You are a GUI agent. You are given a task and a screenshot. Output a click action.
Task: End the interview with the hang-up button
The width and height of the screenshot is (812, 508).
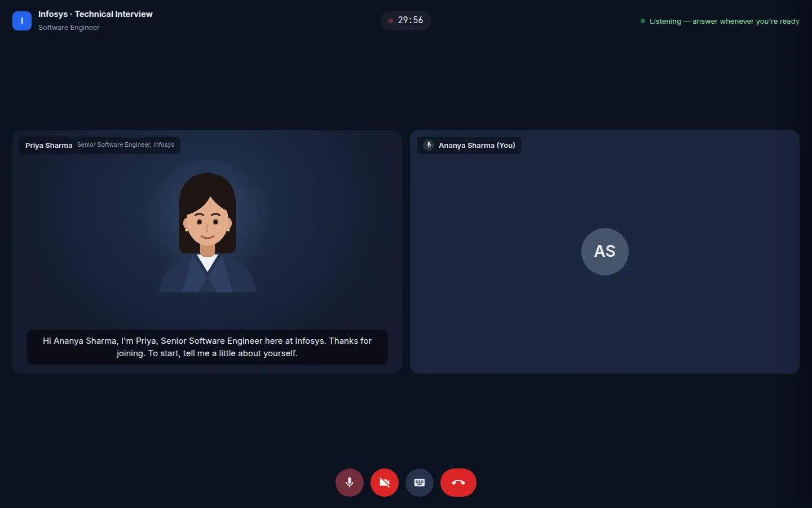458,483
